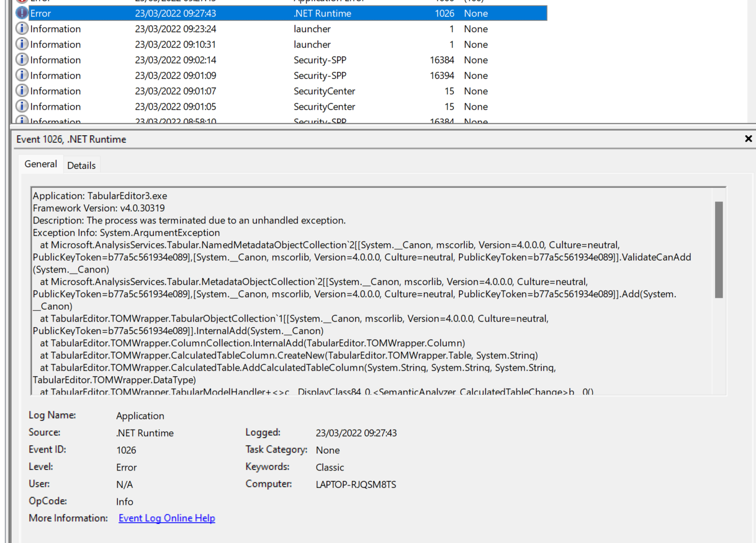Open the Event Log Online Help link
Screen dimensions: 756x543
pos(166,518)
